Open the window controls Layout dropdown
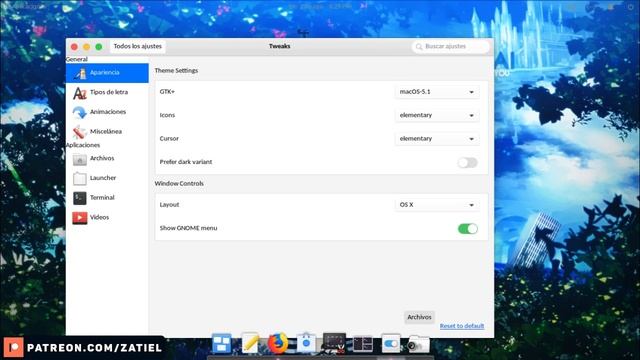 (437, 205)
